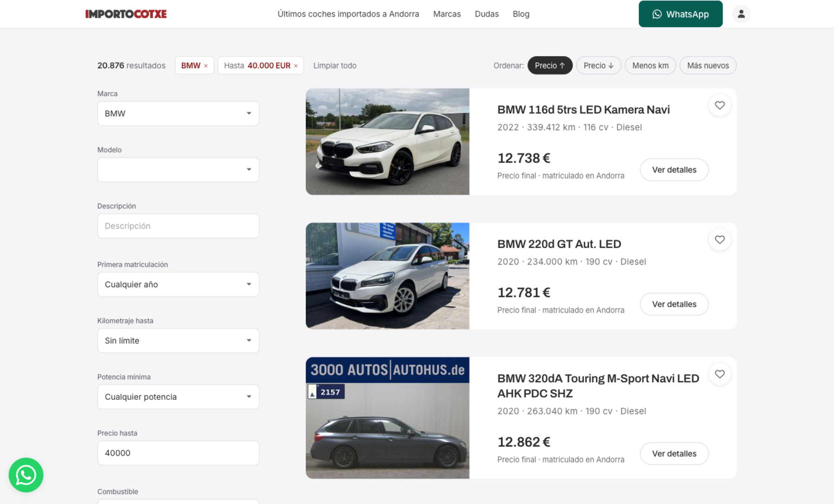Image resolution: width=834 pixels, height=504 pixels.
Task: Open the Potencia mínima dropdown
Action: pos(178,397)
